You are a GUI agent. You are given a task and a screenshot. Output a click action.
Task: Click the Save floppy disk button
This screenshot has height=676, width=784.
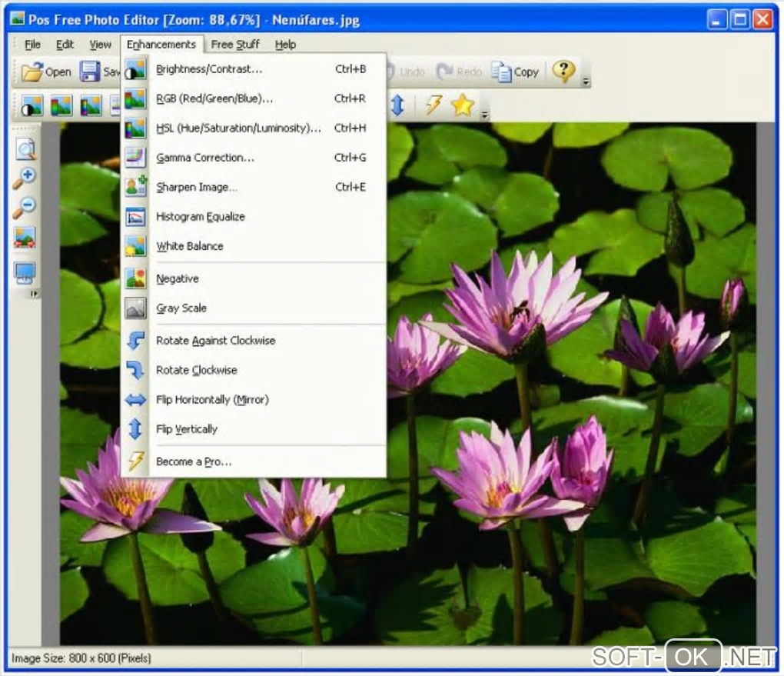91,72
